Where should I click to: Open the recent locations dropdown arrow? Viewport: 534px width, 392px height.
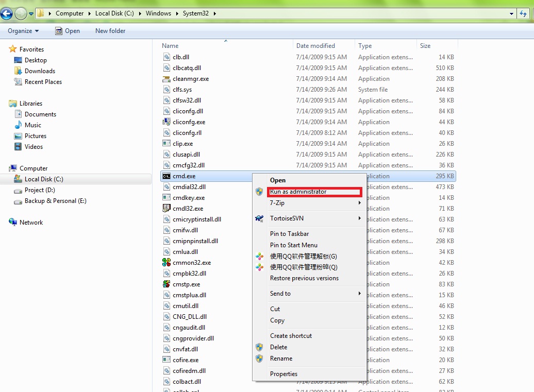point(31,14)
